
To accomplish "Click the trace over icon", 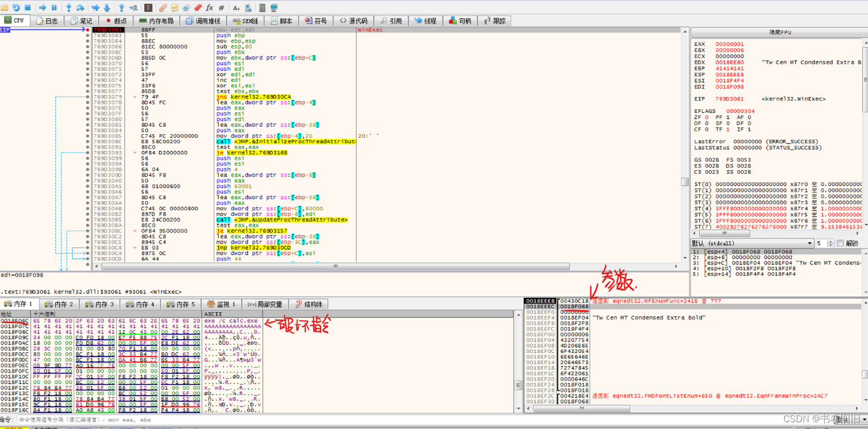I will pyautogui.click(x=107, y=8).
